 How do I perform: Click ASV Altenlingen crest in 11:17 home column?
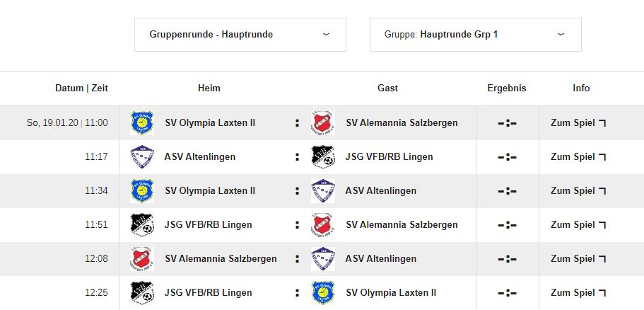(x=141, y=156)
